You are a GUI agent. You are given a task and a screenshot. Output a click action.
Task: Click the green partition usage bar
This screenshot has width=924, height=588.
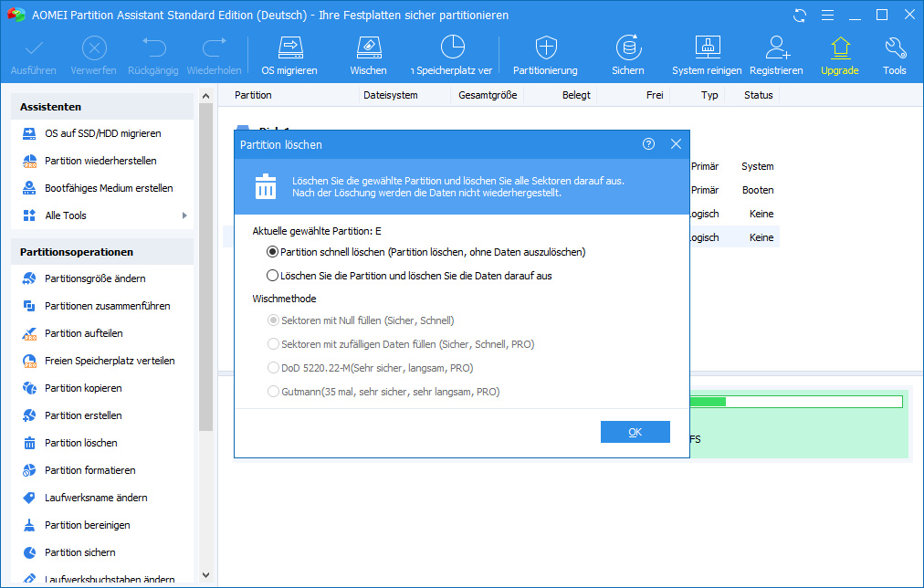795,402
